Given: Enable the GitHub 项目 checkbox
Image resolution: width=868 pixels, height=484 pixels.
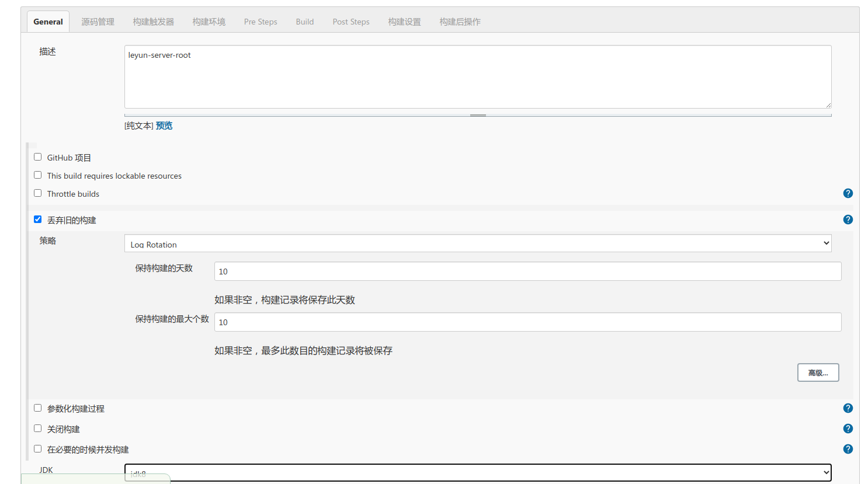Looking at the screenshot, I should point(38,157).
